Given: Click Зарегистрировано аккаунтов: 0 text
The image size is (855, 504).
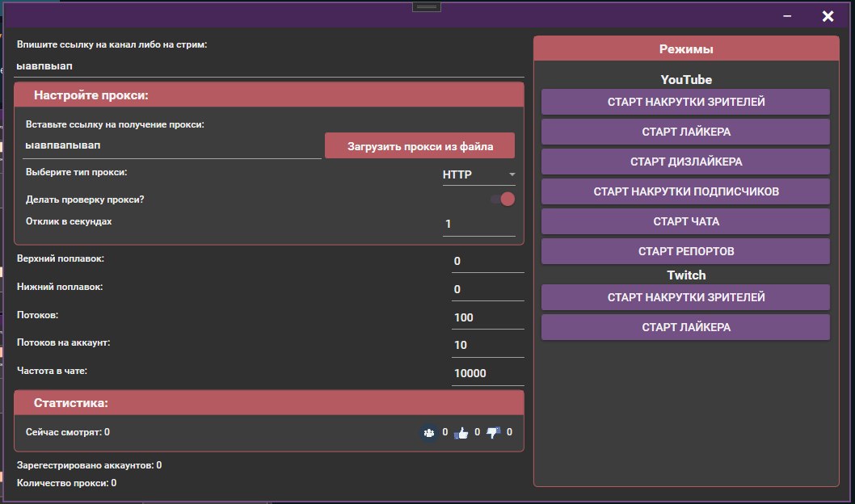Looking at the screenshot, I should coord(90,465).
